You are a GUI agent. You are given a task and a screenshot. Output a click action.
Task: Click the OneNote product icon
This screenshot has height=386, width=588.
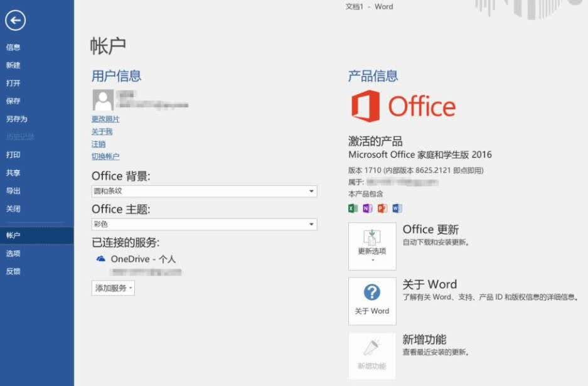point(368,208)
